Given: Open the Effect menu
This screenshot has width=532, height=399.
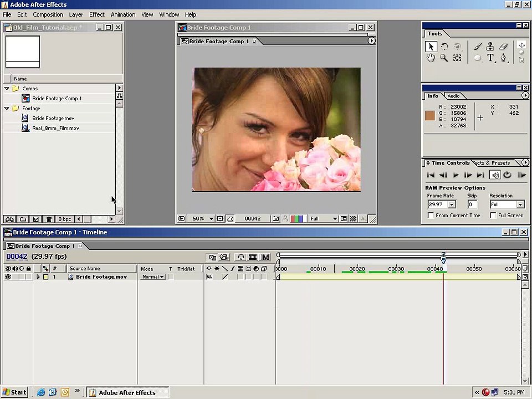Looking at the screenshot, I should pos(96,14).
